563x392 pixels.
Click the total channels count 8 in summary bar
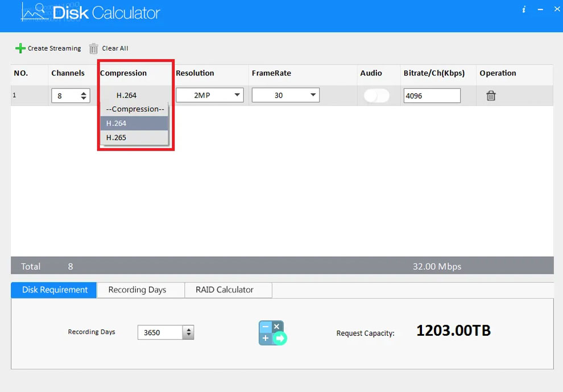pos(71,266)
